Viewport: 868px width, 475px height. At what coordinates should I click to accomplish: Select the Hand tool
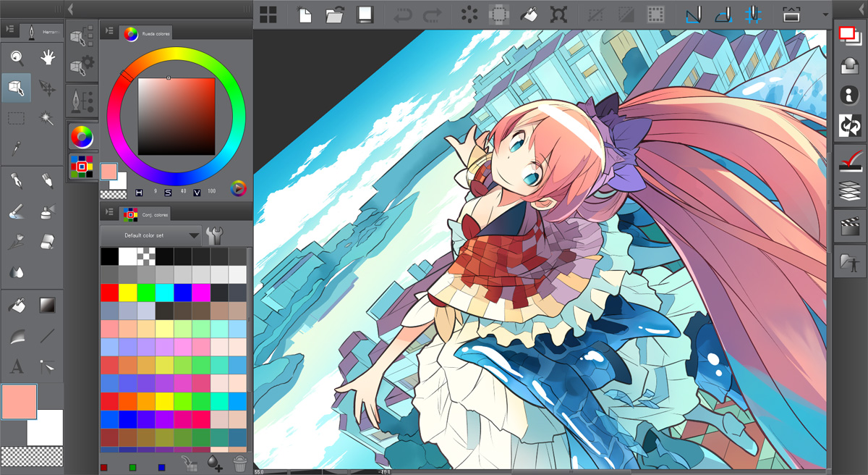(x=46, y=58)
